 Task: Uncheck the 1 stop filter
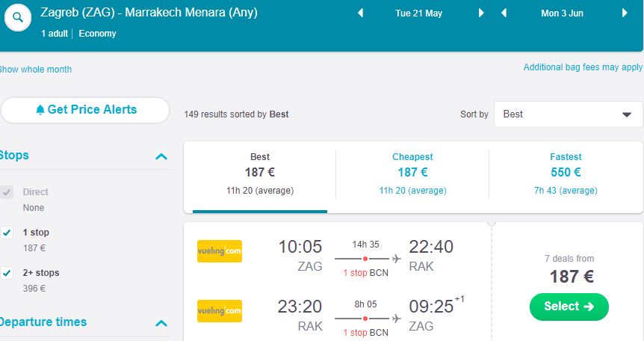(7, 233)
